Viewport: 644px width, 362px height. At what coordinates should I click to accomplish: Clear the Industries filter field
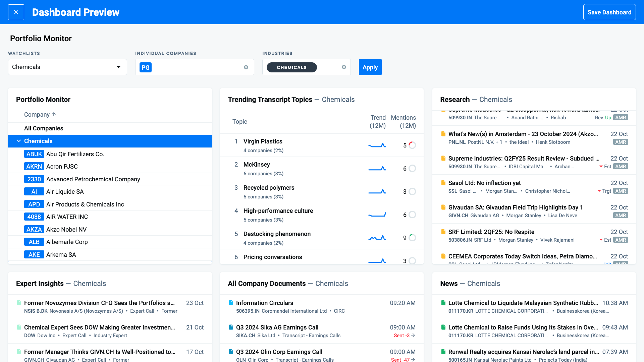point(344,67)
